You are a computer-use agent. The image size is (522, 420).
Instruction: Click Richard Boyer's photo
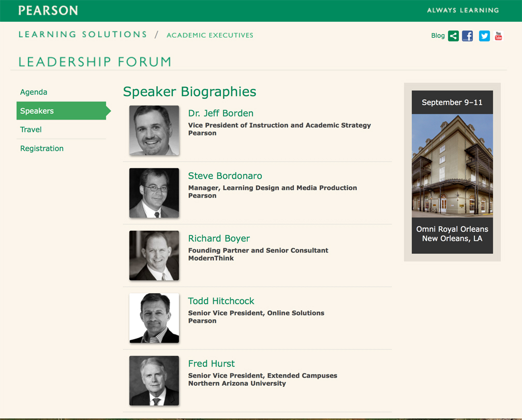point(154,256)
